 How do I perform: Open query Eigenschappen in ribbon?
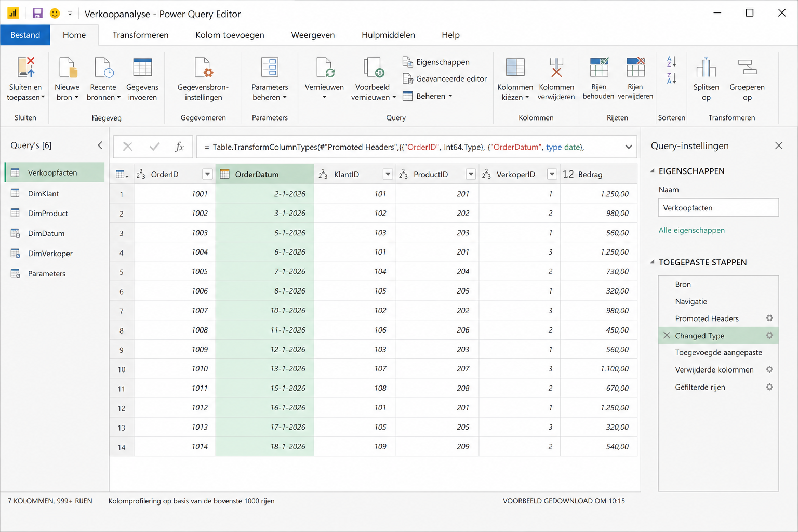pos(436,62)
